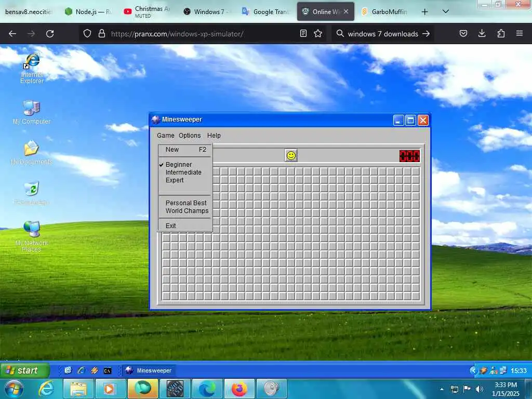Click Minesweeper taskbar button in XP taskbar
The width and height of the screenshot is (532, 399).
click(x=148, y=370)
